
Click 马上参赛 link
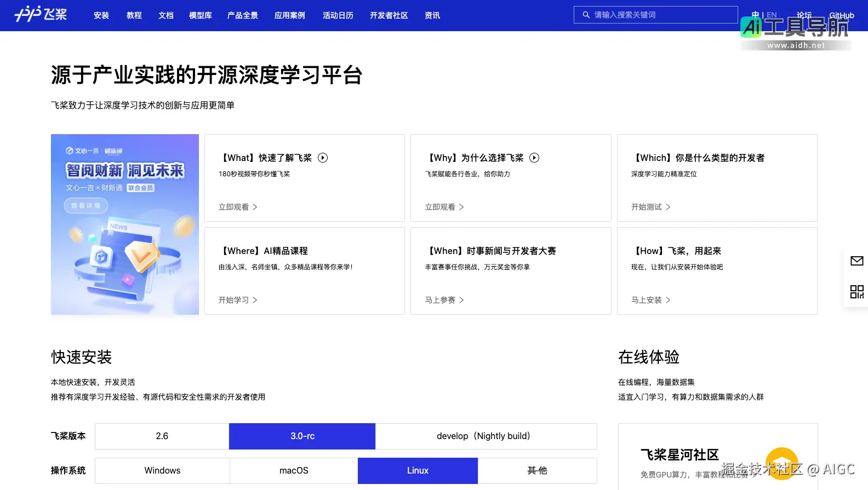click(x=440, y=300)
